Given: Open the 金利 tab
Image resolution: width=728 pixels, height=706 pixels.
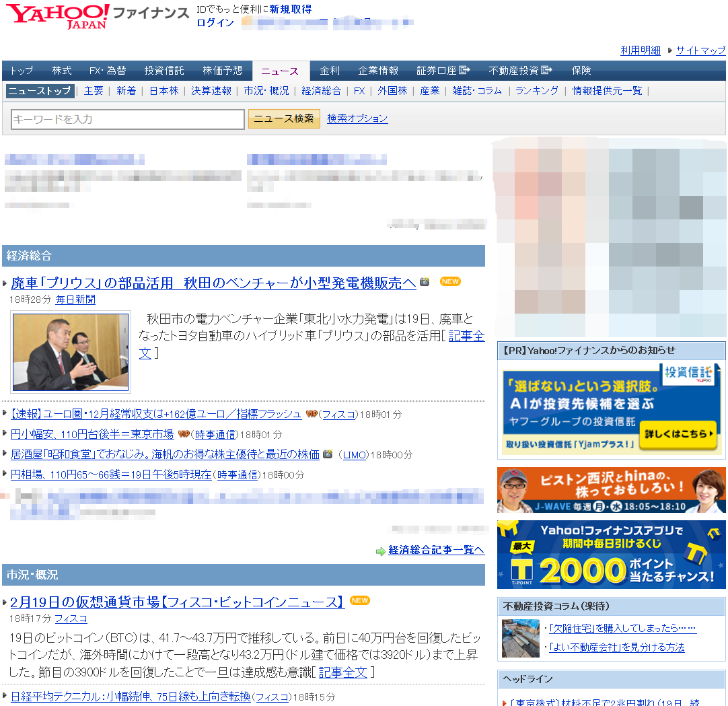Looking at the screenshot, I should (x=330, y=71).
